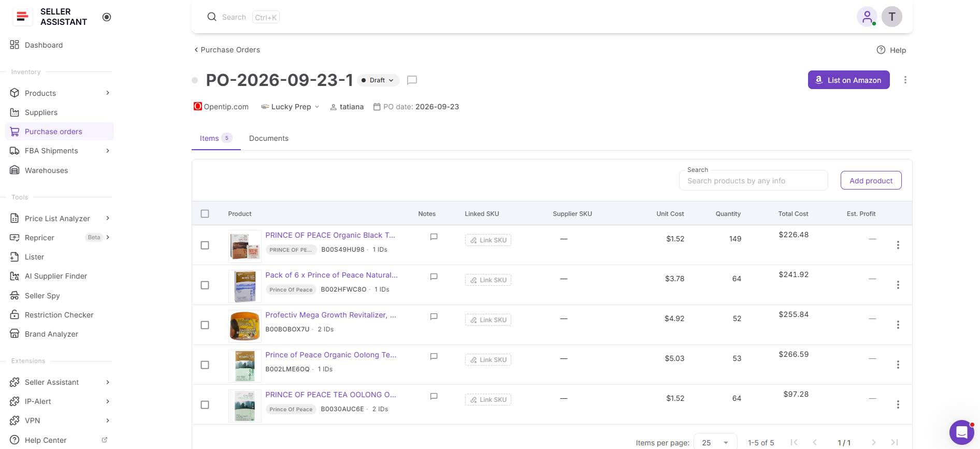980x449 pixels.
Task: Open the Help link
Action: click(x=891, y=50)
